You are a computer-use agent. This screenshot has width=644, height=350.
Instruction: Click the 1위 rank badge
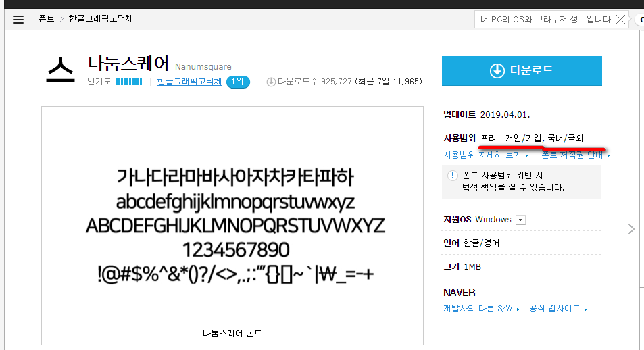coord(238,82)
